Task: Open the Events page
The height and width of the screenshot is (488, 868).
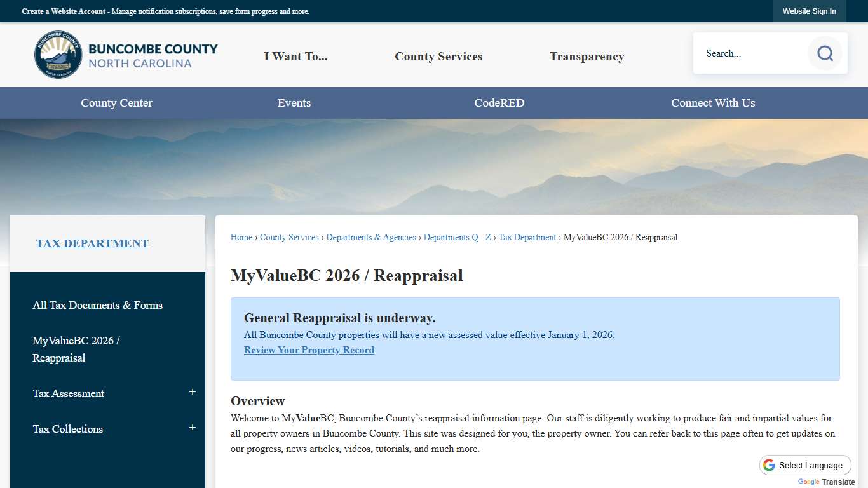Action: point(294,102)
